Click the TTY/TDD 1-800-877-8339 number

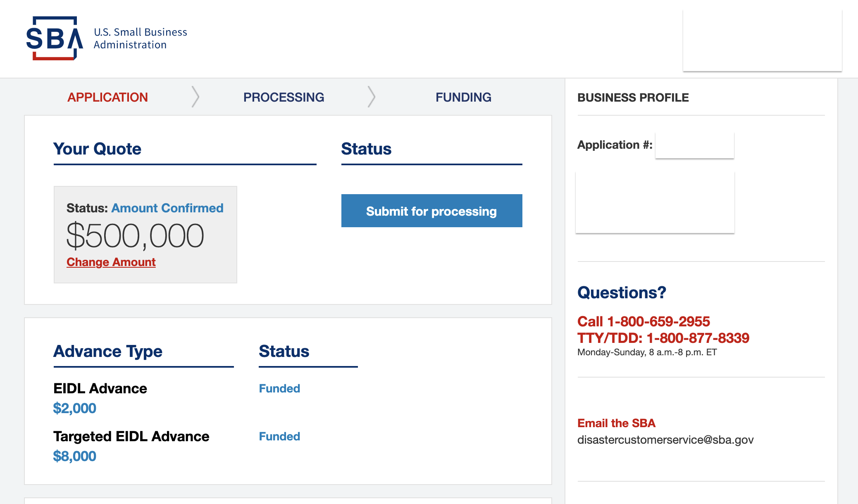click(663, 338)
